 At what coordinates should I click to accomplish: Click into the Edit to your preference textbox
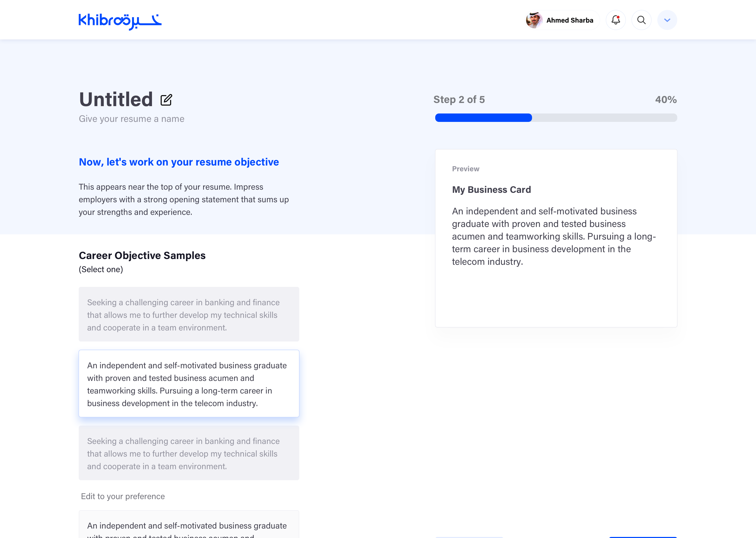point(189,527)
